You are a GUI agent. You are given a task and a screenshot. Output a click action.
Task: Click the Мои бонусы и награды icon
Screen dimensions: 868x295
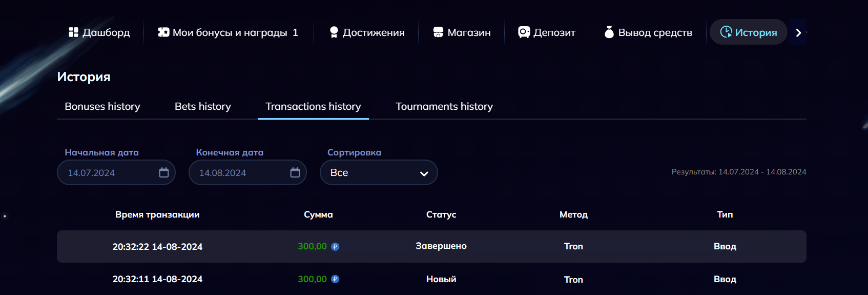coord(163,32)
